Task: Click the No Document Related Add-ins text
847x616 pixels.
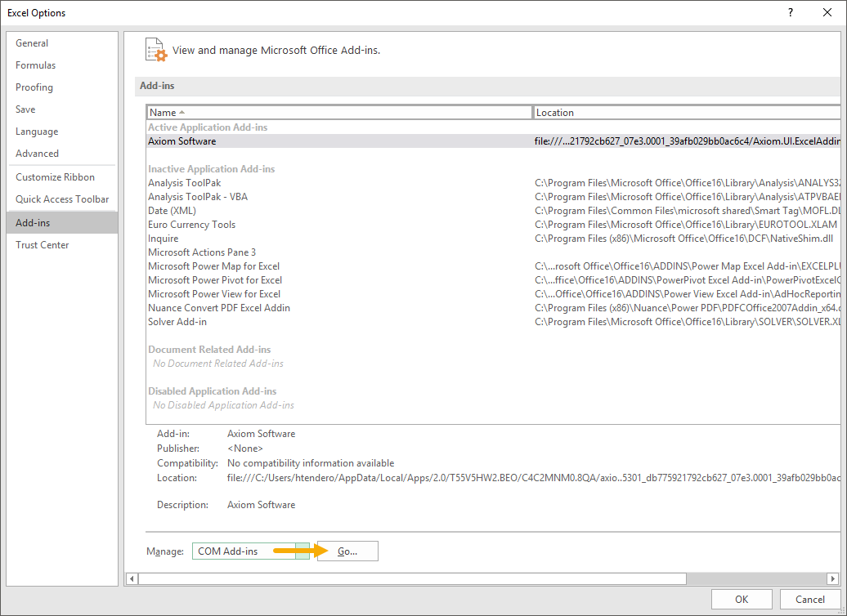Action: 218,364
